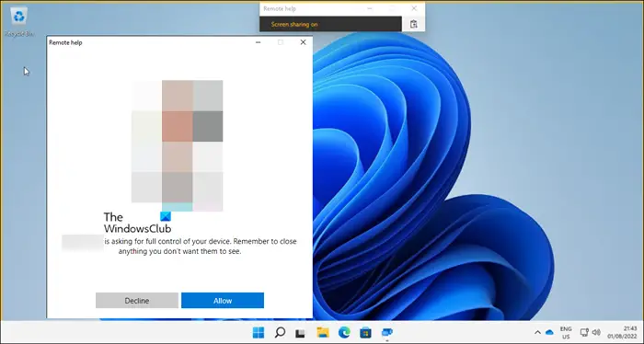This screenshot has width=644, height=344.
Task: Select the Remote help taskbar icon
Action: (387, 332)
